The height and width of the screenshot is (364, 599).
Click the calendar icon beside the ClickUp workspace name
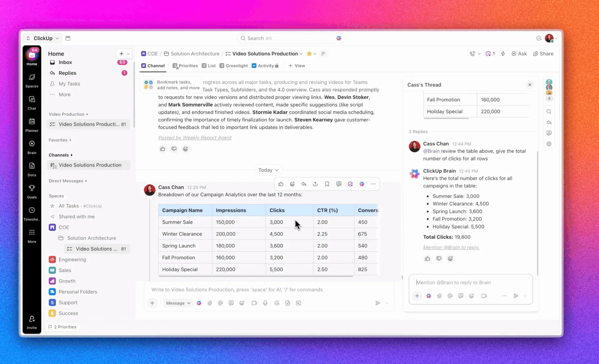pyautogui.click(x=68, y=38)
